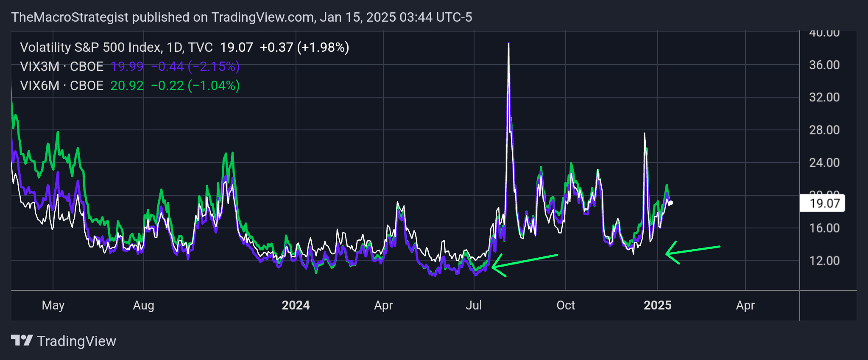This screenshot has width=868, height=360.
Task: Click the VIX6M value 20.92
Action: (127, 86)
